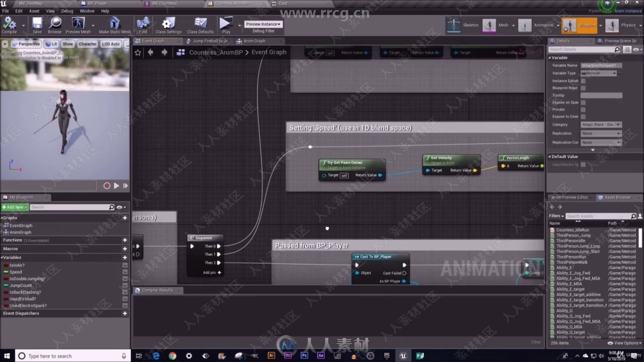Open Chrome from the taskbar

tap(173, 355)
